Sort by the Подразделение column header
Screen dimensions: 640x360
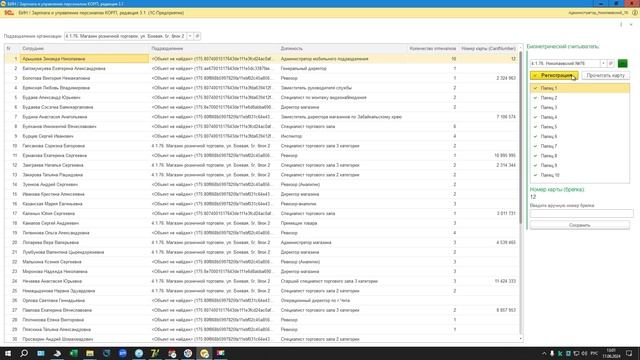[214, 49]
